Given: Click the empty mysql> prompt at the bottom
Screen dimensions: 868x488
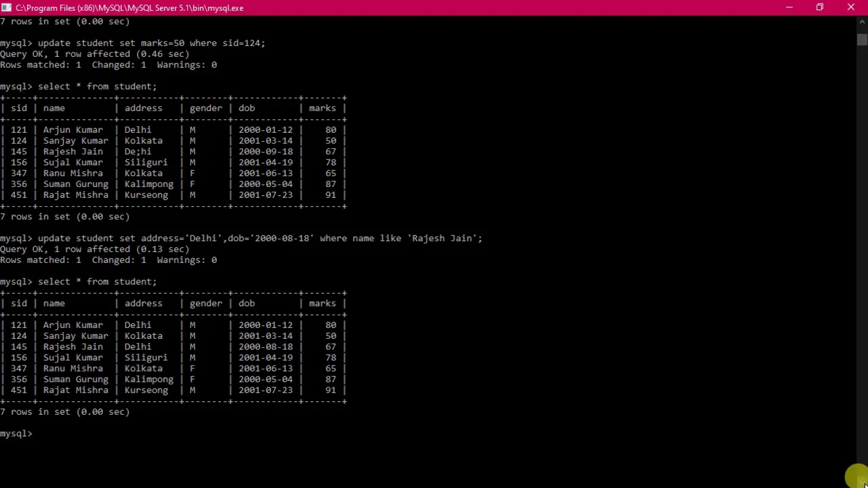Looking at the screenshot, I should (16, 434).
